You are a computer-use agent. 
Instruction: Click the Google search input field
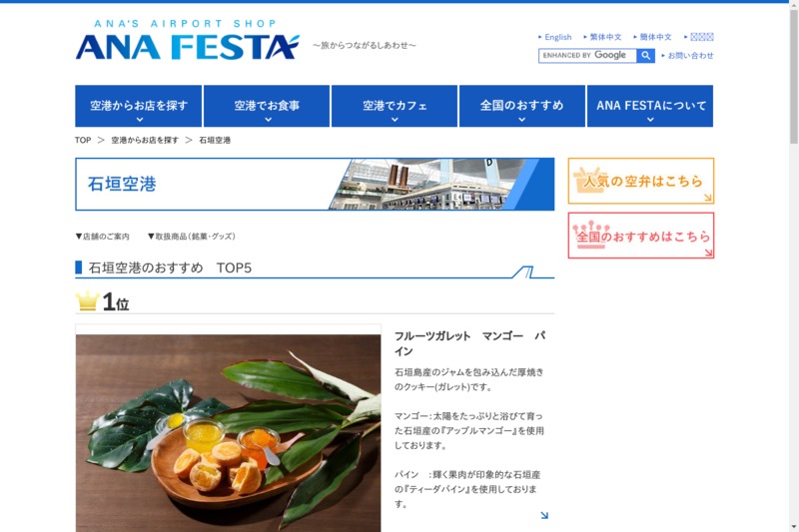(587, 56)
